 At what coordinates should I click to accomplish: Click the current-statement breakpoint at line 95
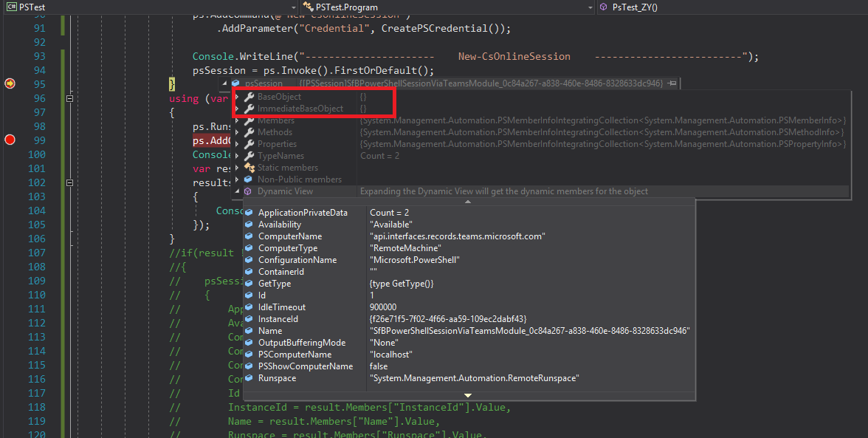pos(10,83)
